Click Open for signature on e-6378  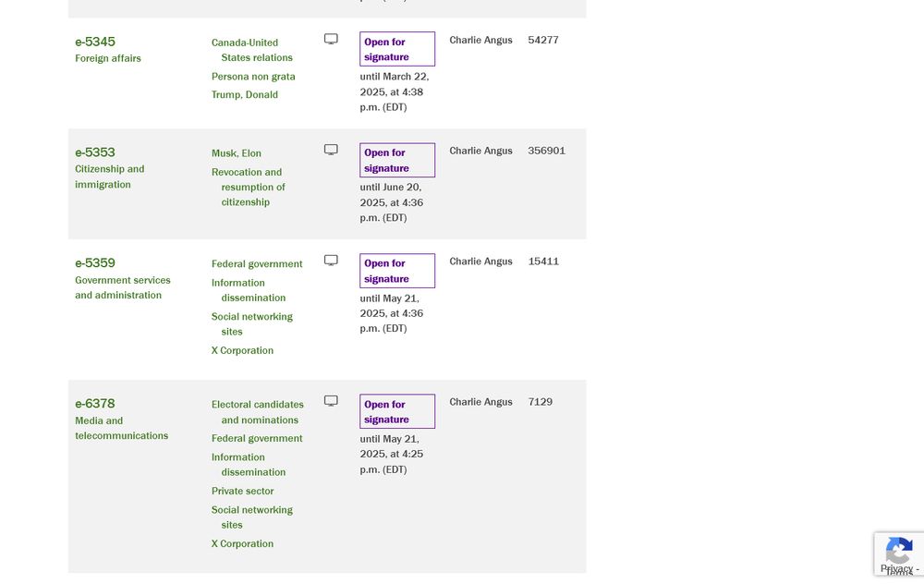pyautogui.click(x=397, y=411)
